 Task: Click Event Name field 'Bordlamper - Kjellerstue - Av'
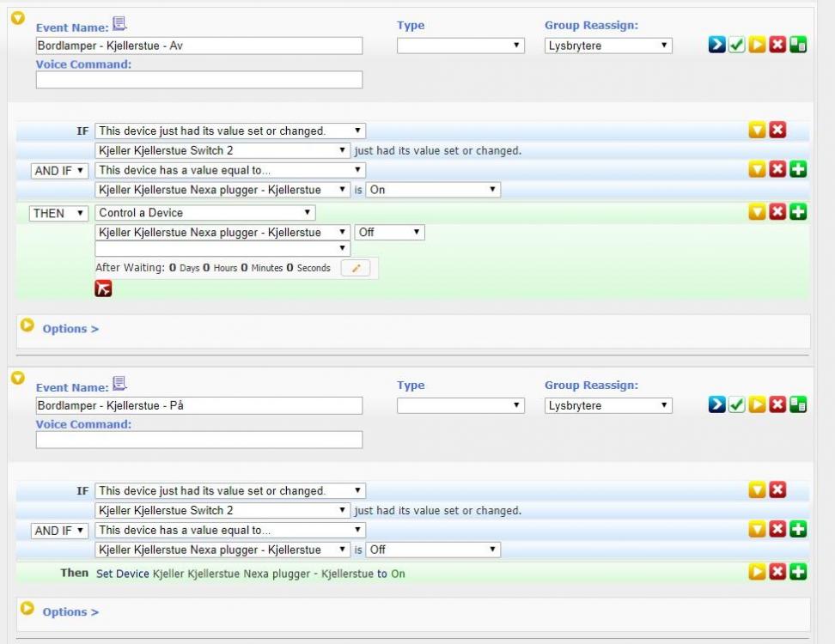tap(199, 46)
